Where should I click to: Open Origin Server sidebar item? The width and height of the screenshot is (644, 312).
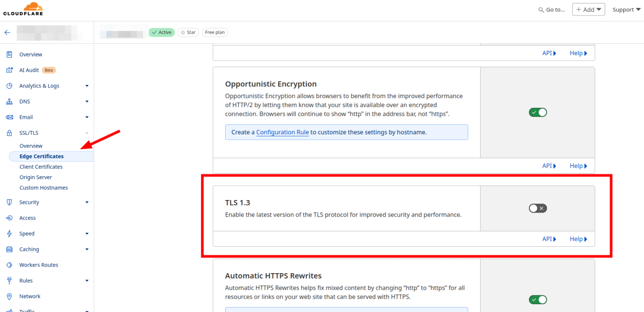tap(35, 177)
